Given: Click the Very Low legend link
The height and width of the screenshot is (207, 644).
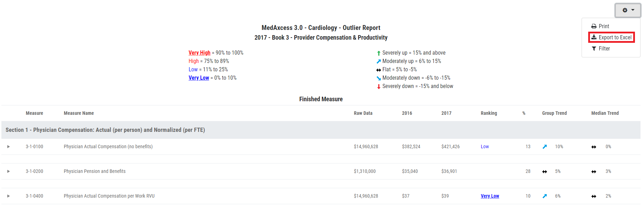Looking at the screenshot, I should (x=199, y=78).
